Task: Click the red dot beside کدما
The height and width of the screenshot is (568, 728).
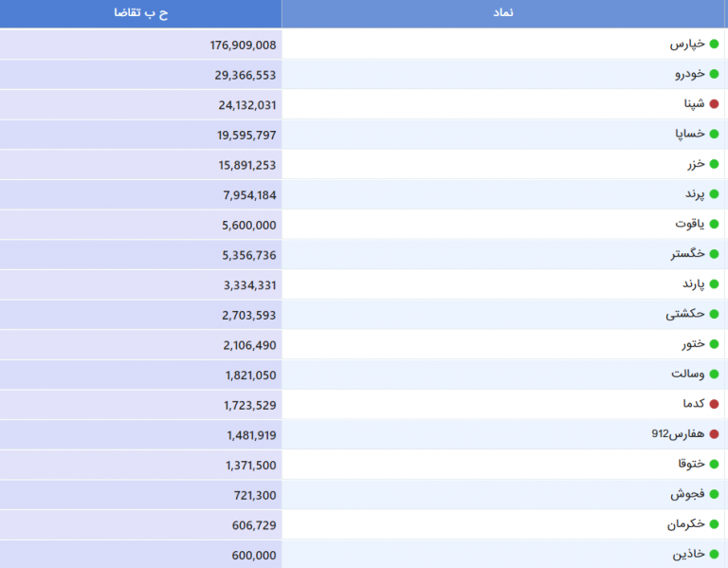Action: pyautogui.click(x=714, y=404)
